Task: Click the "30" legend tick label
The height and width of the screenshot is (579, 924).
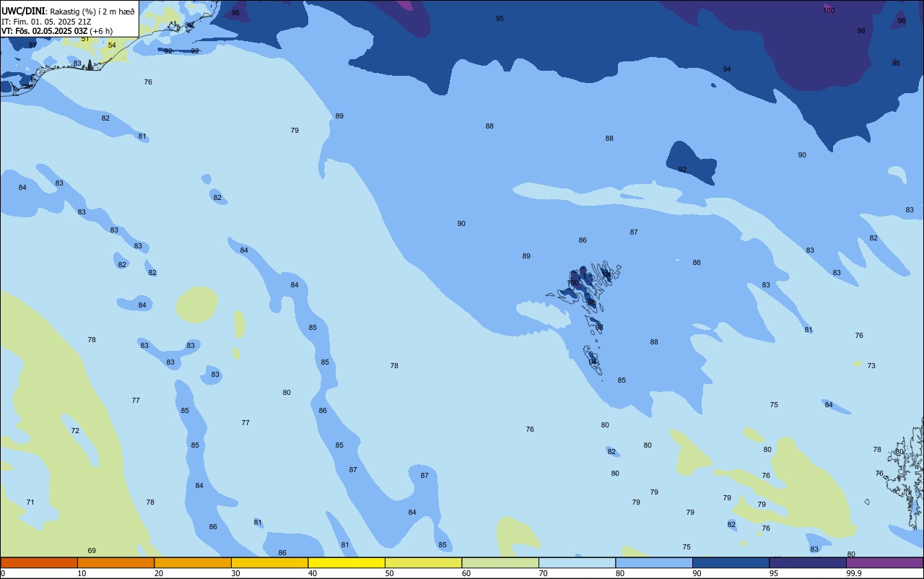Action: click(235, 573)
